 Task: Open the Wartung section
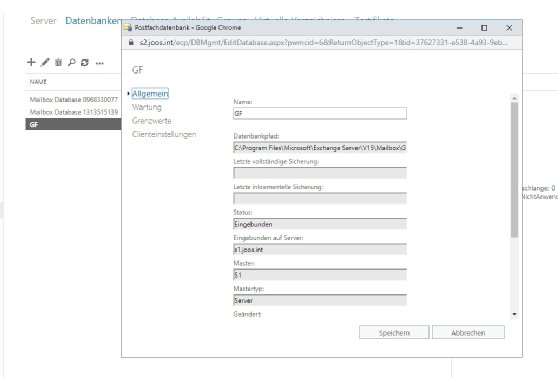pyautogui.click(x=147, y=107)
